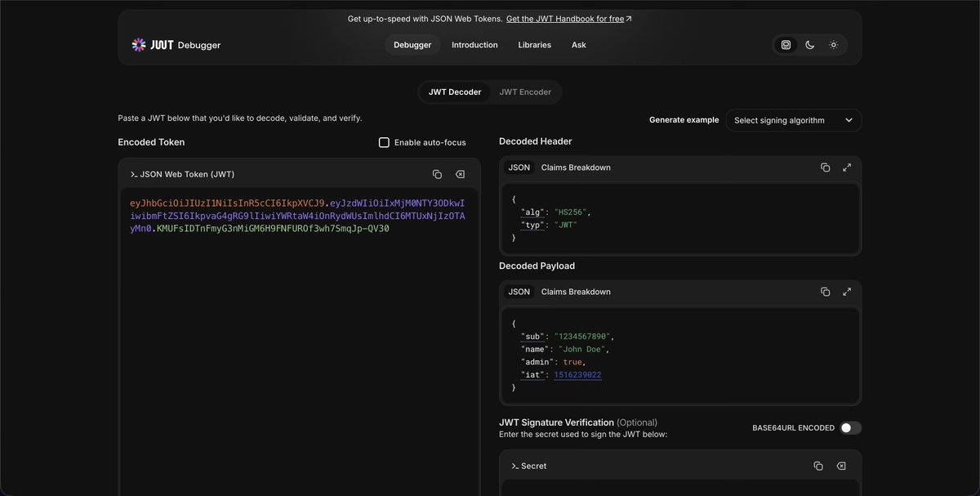This screenshot has width=980, height=496.
Task: Switch to JWT Encoder tab
Action: pyautogui.click(x=525, y=92)
